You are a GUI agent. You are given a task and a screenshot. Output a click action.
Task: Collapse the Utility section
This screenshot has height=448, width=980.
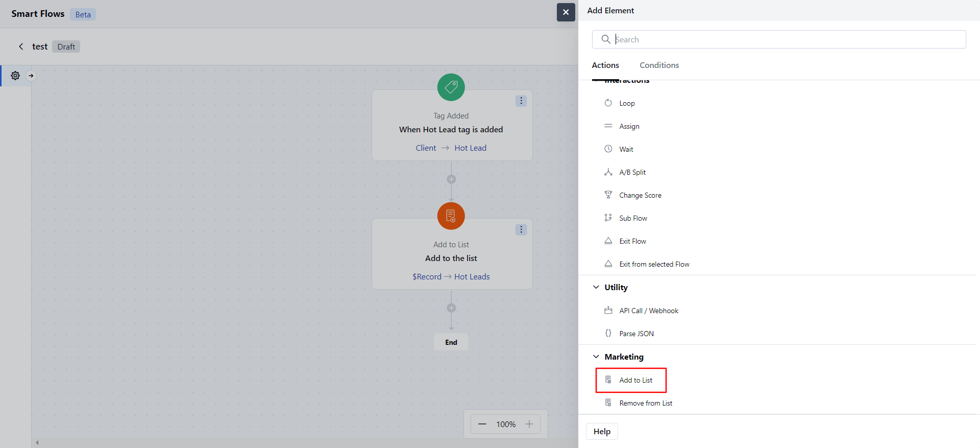[596, 287]
